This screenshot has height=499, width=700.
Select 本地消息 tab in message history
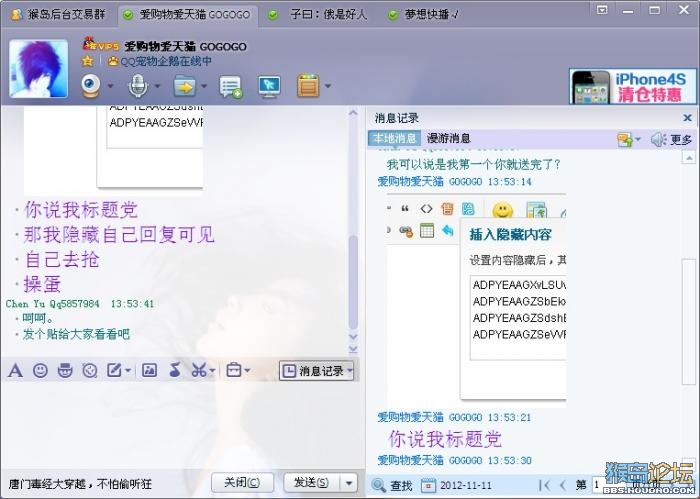click(394, 138)
